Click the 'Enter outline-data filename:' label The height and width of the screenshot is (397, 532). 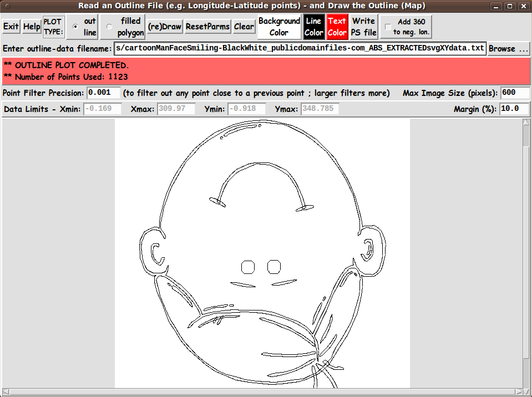[x=57, y=48]
